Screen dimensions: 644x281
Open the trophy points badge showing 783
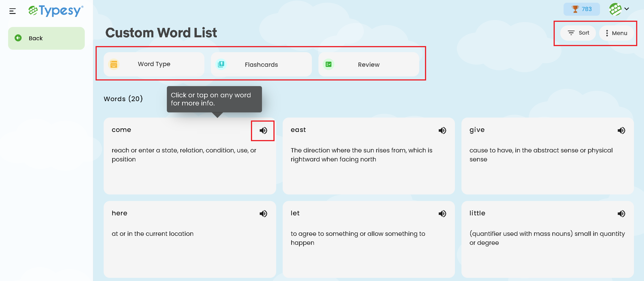pos(581,9)
